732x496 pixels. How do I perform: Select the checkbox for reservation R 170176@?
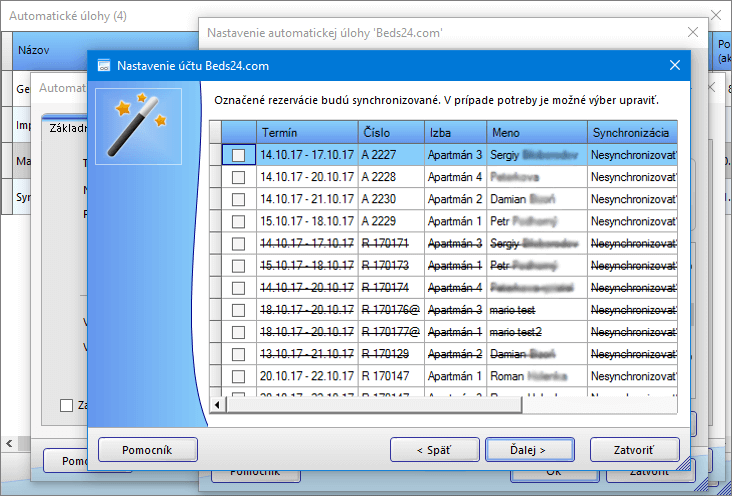pyautogui.click(x=238, y=309)
